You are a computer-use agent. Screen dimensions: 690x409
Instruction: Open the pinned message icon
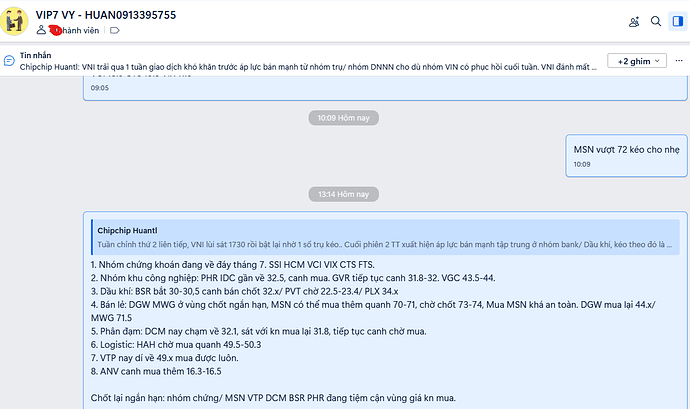[9, 61]
